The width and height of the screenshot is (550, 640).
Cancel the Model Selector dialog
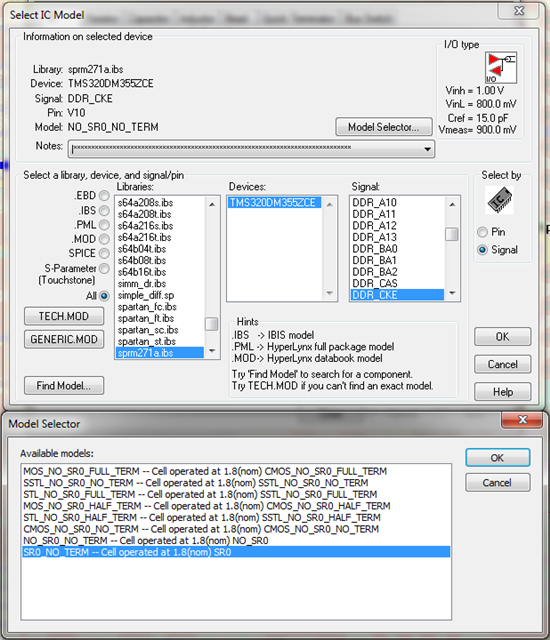497,482
